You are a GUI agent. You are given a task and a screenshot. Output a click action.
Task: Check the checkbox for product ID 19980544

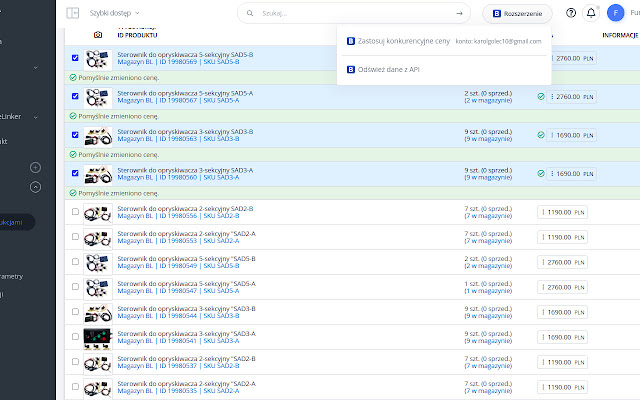click(75, 311)
